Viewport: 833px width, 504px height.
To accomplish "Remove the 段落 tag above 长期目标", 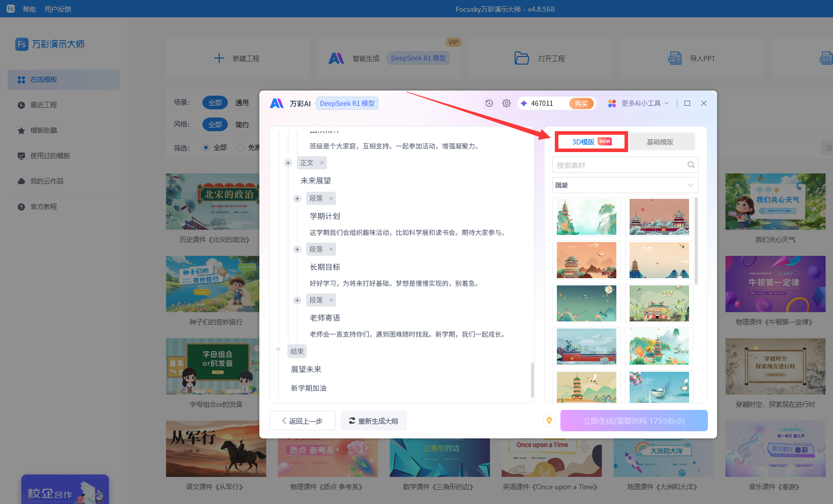I will pos(331,249).
